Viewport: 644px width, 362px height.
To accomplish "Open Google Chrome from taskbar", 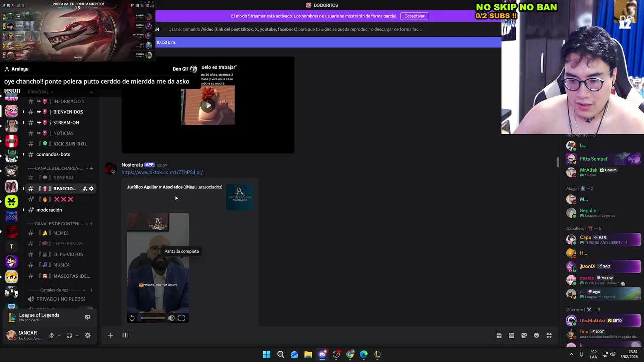I will tap(350, 354).
